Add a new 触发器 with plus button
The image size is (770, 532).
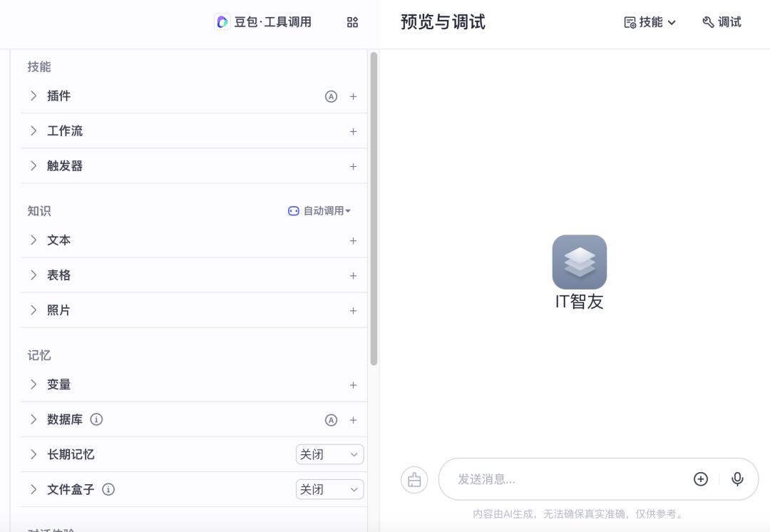(x=353, y=165)
